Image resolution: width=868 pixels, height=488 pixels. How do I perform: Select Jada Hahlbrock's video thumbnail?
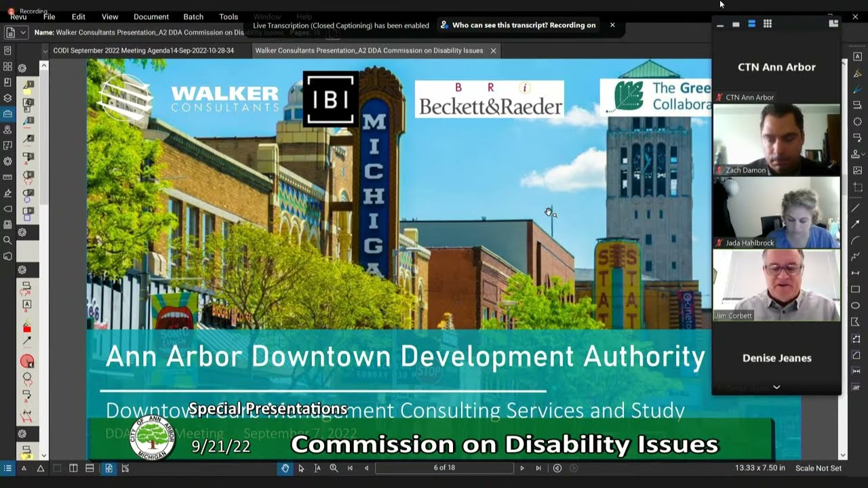click(x=776, y=212)
